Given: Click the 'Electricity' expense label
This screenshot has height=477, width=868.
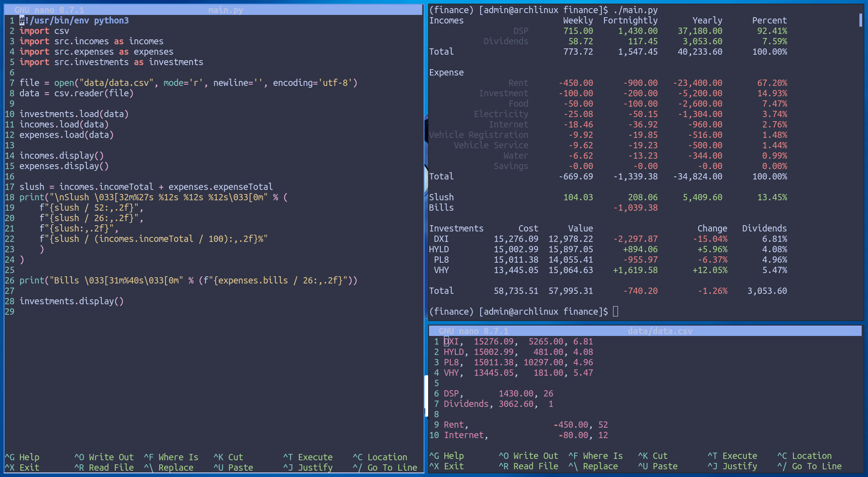Looking at the screenshot, I should tap(501, 114).
